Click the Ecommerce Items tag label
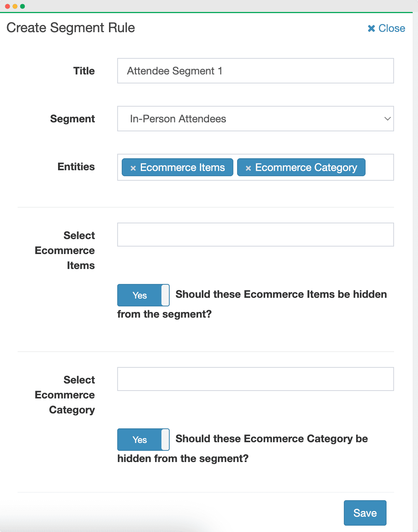The image size is (418, 532). (182, 168)
